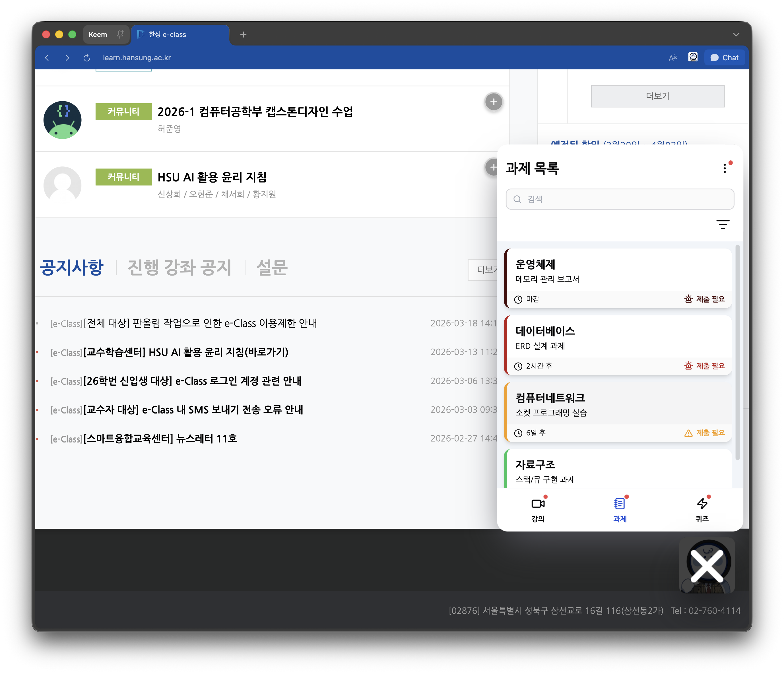Open the browser window chevron dropdown
This screenshot has height=674, width=784.
736,34
